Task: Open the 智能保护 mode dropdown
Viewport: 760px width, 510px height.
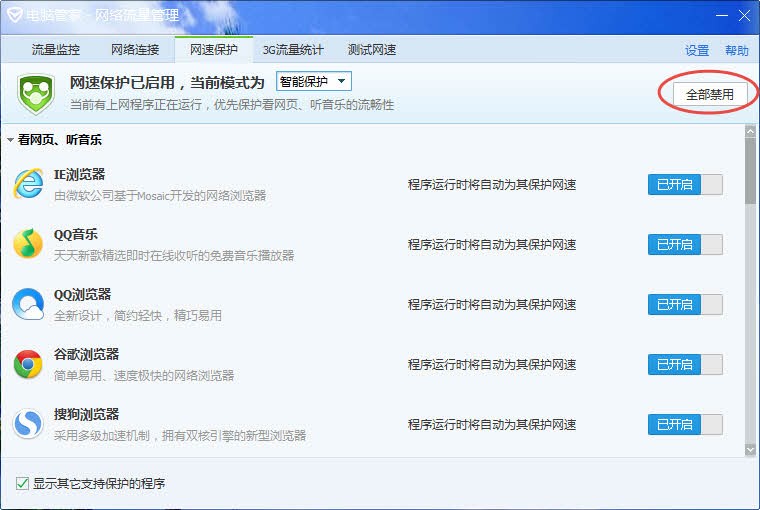Action: point(314,81)
